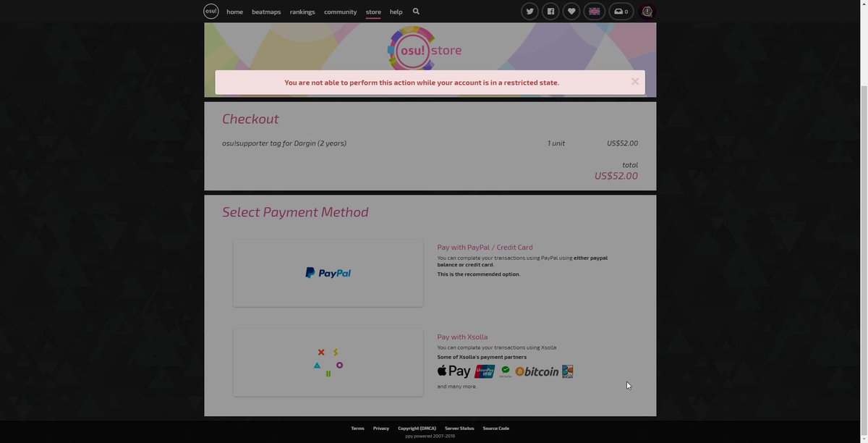Open the Facebook icon link
This screenshot has height=443, width=868.
pyautogui.click(x=550, y=12)
